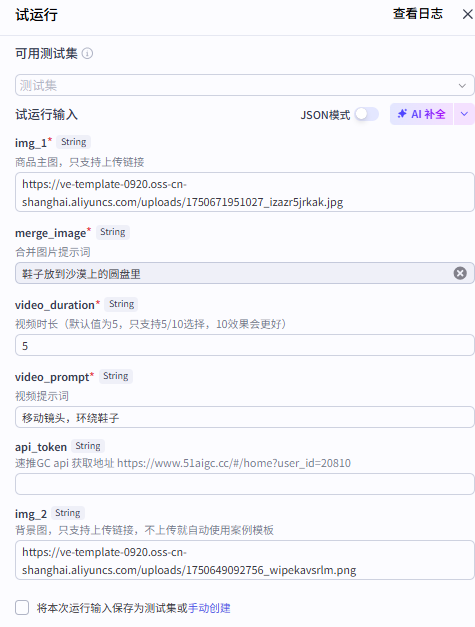
Task: Click the 试运行输入 heading
Action: coord(46,115)
